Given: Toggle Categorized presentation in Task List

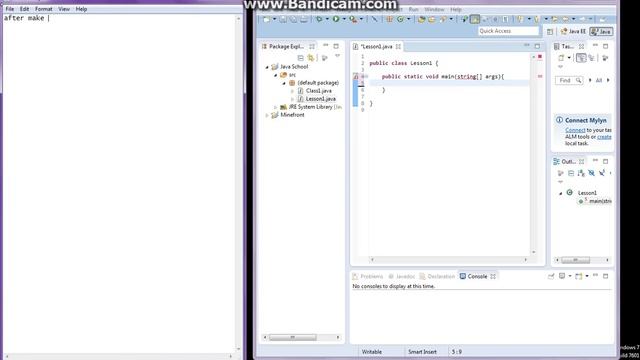Looking at the screenshot, I should point(581,58).
